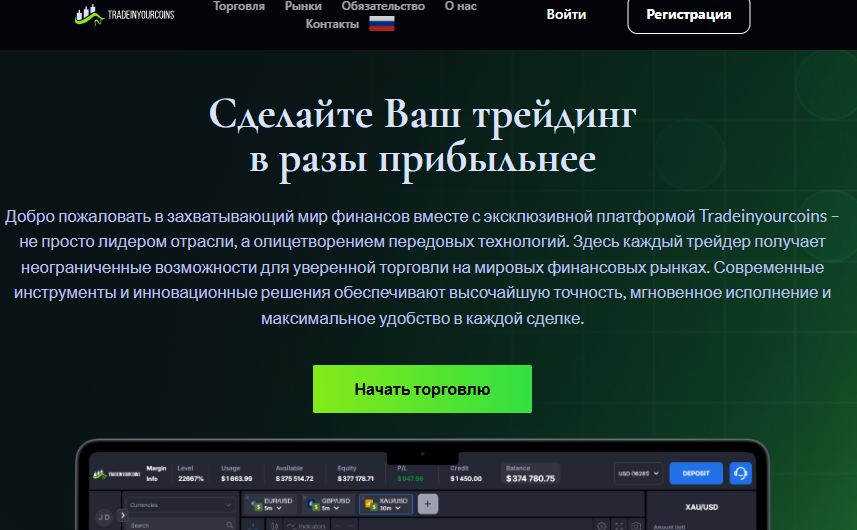Open the XAU/USD 30m timeframe dropdown
The width and height of the screenshot is (857, 530).
390,508
